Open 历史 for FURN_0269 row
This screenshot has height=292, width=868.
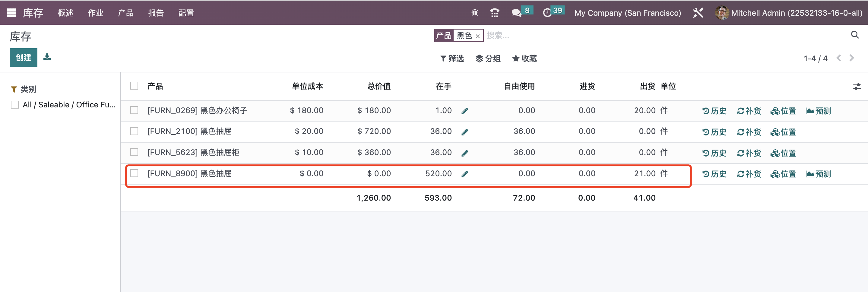tap(714, 111)
